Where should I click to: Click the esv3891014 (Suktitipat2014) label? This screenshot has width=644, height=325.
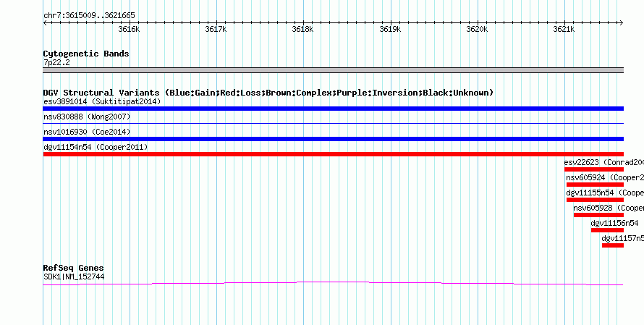click(102, 101)
